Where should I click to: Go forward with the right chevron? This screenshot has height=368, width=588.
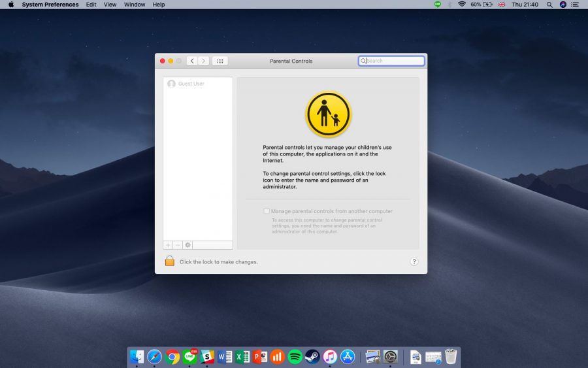point(204,61)
